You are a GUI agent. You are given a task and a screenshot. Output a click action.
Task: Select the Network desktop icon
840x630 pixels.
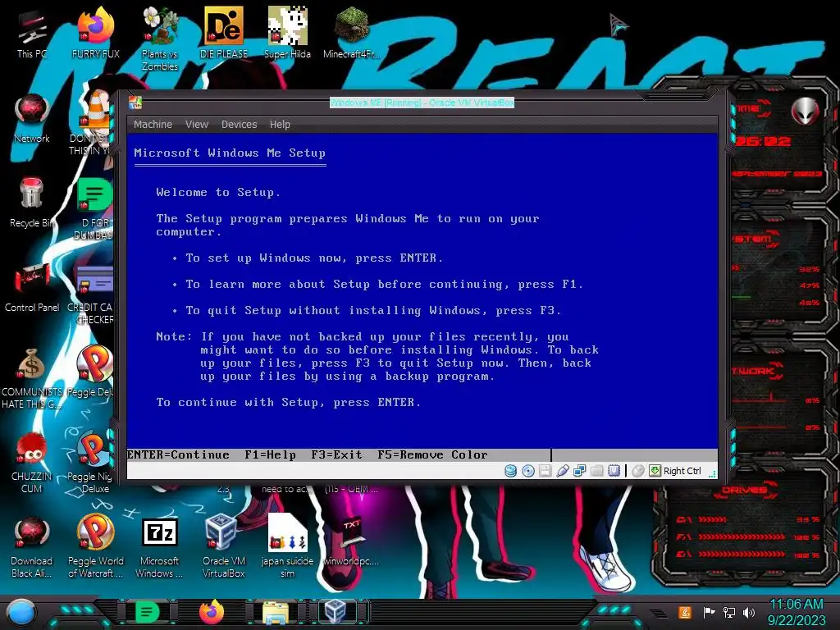click(32, 119)
